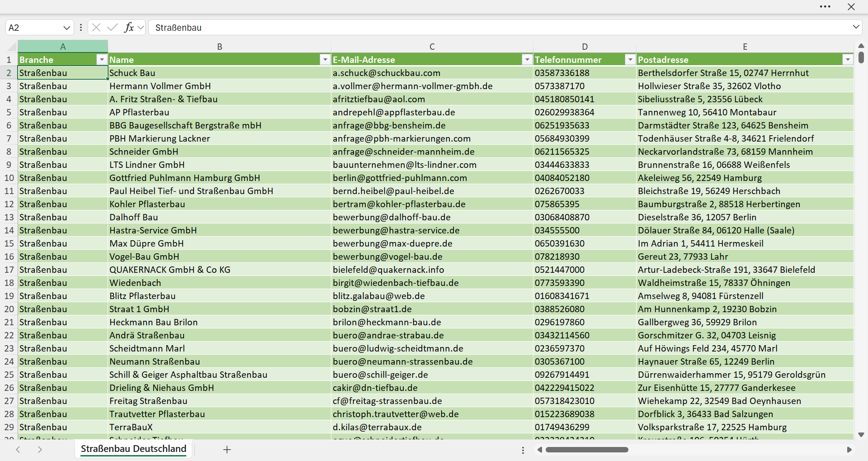Go to previous sheet with left arrow

pos(18,449)
